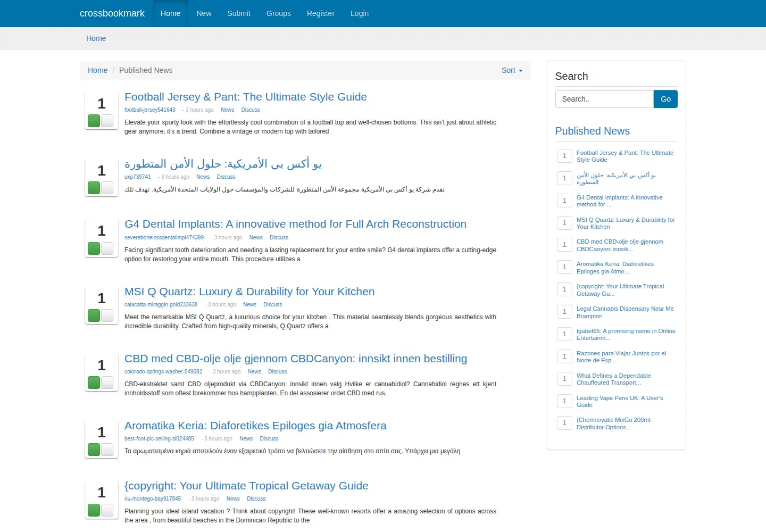Open user profile football-jersey541643
Screen dimensions: 766x532
click(x=150, y=110)
